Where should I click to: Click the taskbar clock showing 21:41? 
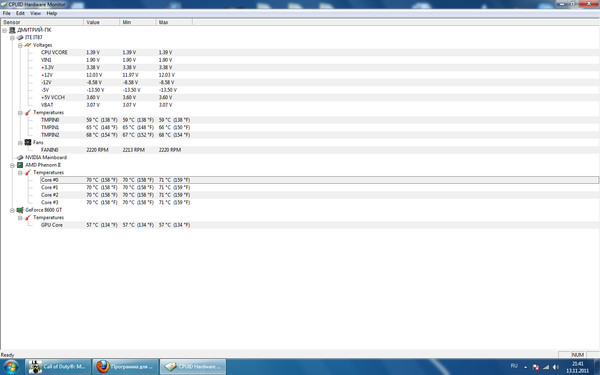[x=577, y=367]
